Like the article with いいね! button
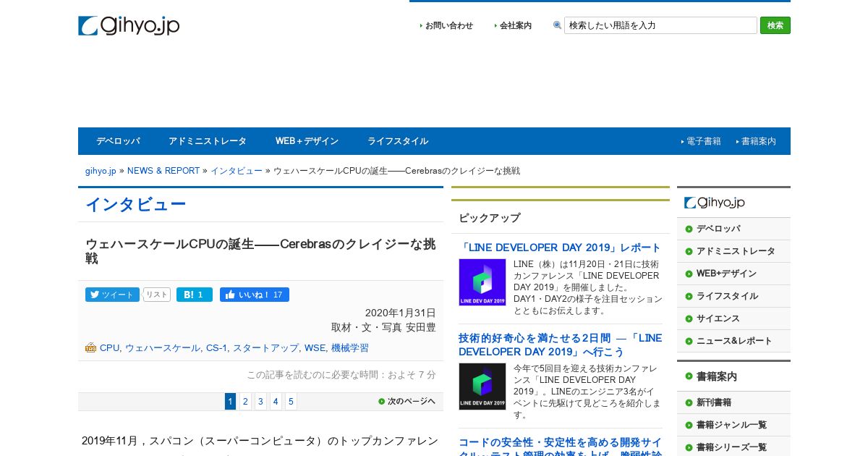 click(x=255, y=295)
